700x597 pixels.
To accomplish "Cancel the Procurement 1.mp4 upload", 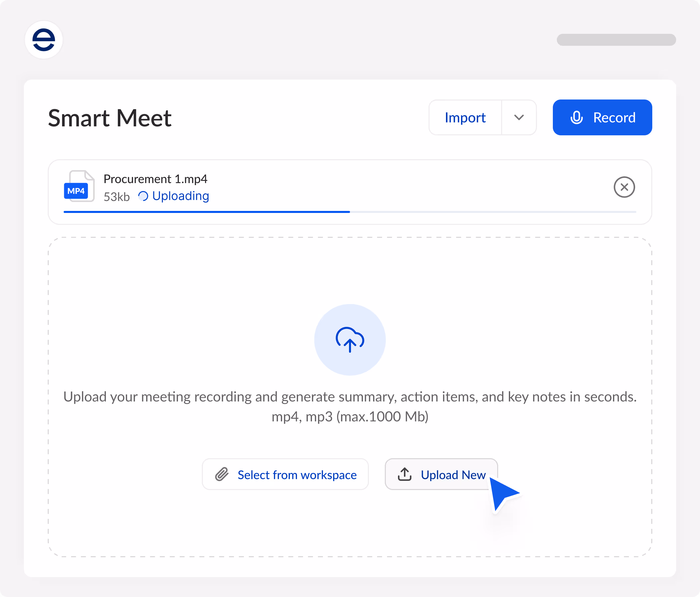I will point(624,187).
